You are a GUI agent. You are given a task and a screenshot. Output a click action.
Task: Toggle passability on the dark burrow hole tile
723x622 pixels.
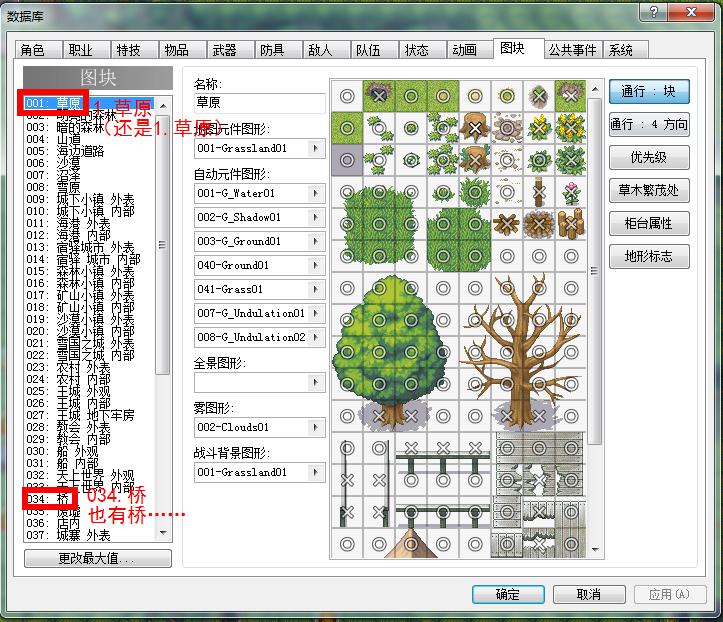(x=379, y=96)
